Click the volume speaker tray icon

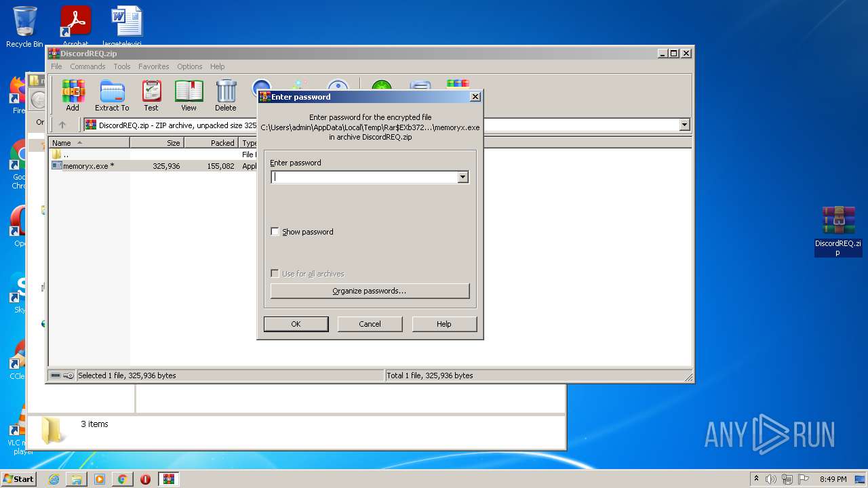click(x=771, y=479)
